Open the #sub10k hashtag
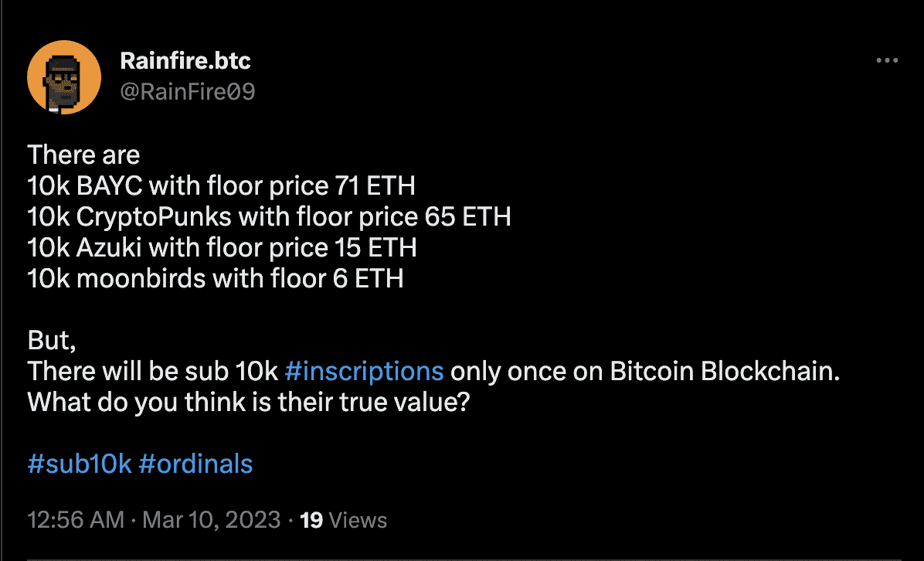Viewport: 924px width, 561px height. 80,464
